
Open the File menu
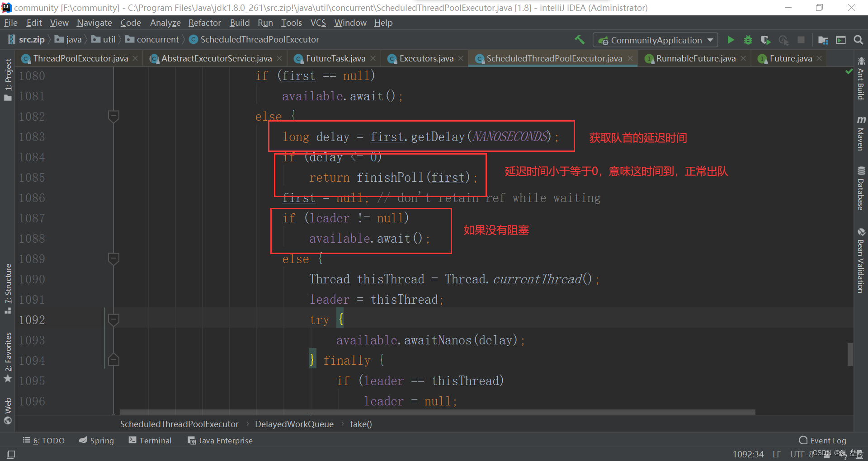click(10, 23)
